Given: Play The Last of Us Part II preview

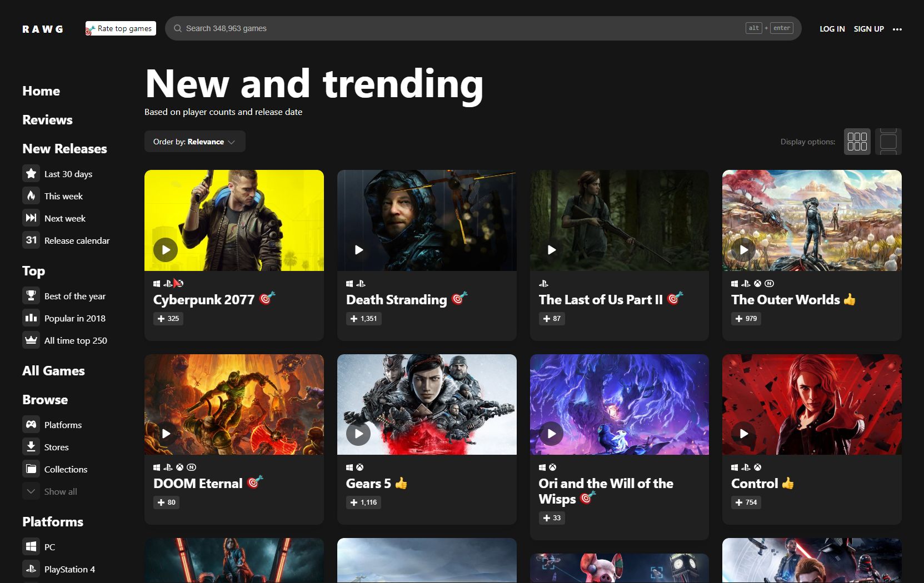Looking at the screenshot, I should click(x=551, y=250).
